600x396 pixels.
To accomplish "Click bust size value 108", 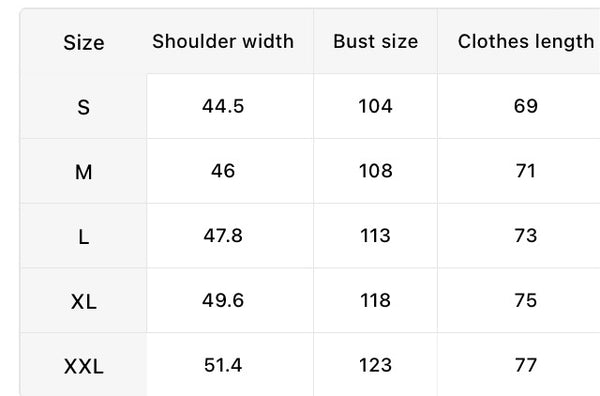I will [375, 171].
